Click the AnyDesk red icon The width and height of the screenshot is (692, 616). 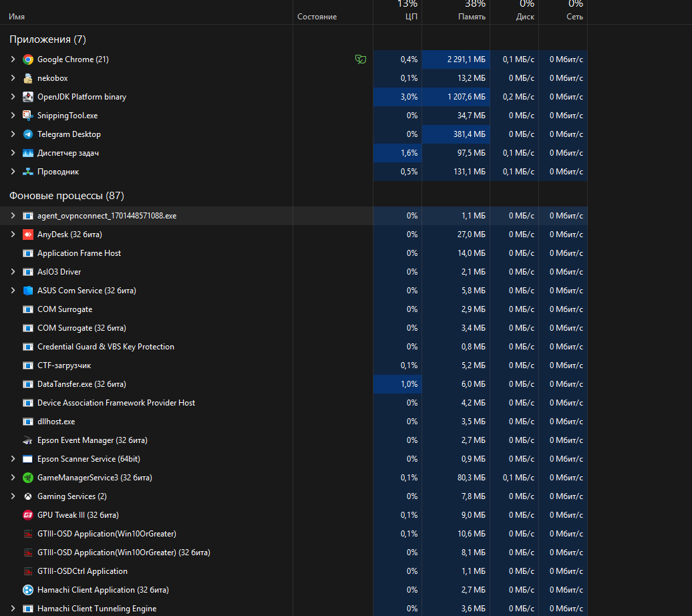click(28, 235)
